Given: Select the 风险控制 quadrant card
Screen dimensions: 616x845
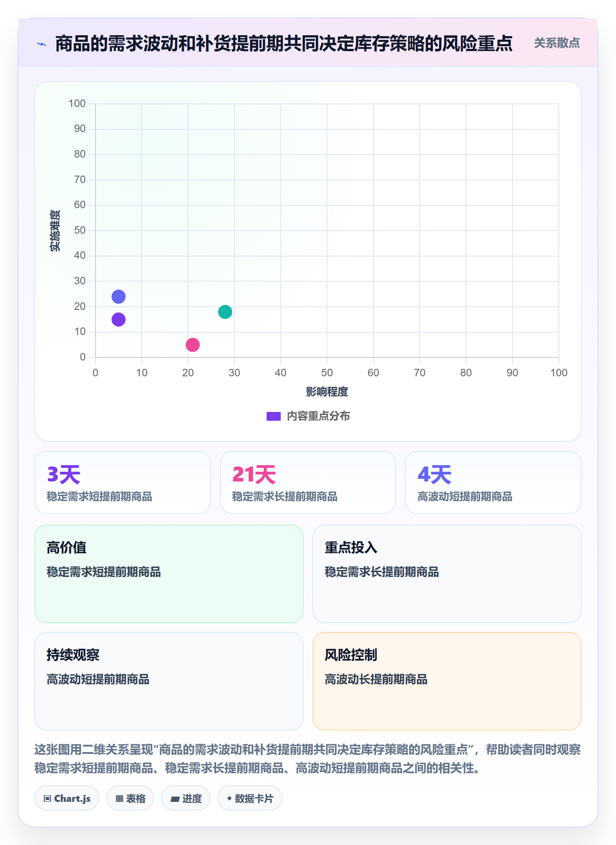Looking at the screenshot, I should [447, 681].
